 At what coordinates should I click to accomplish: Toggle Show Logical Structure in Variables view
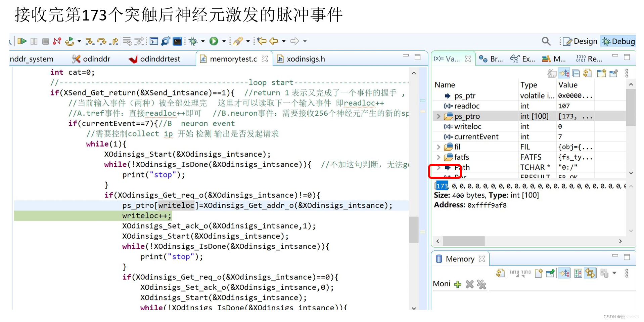tap(564, 73)
